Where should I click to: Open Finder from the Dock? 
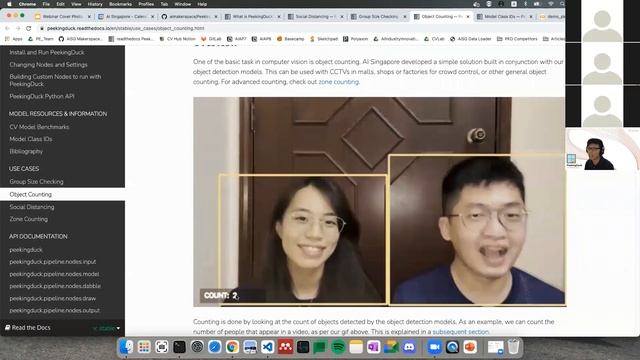tap(126, 347)
